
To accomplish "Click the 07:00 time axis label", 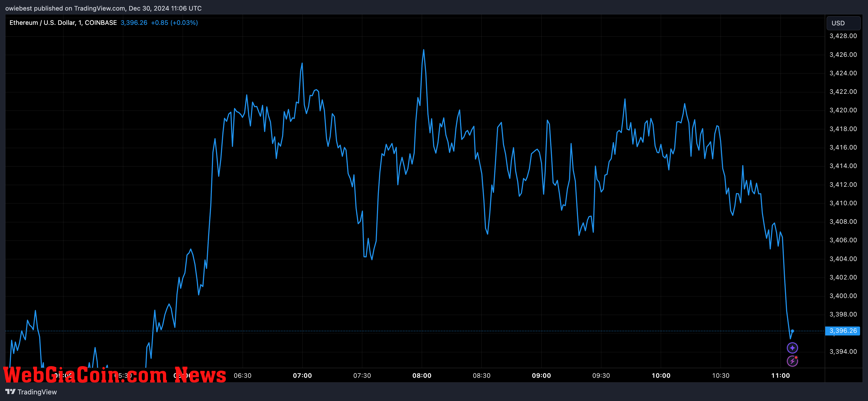I will (x=302, y=375).
